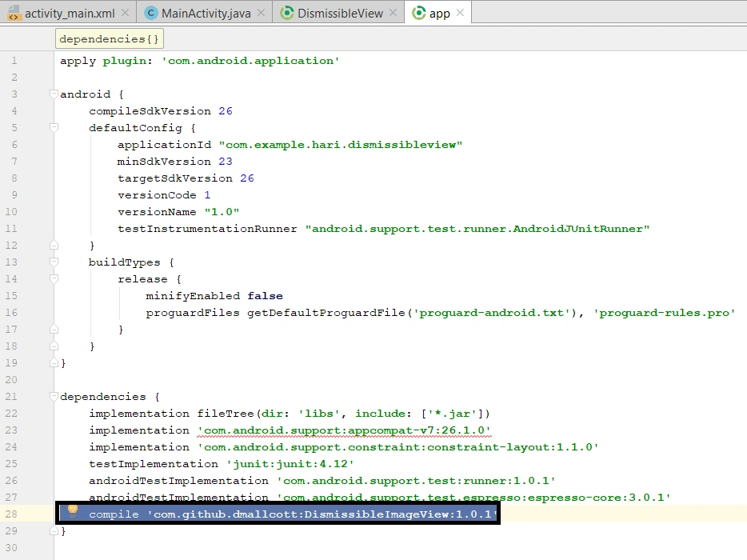The width and height of the screenshot is (747, 560).
Task: Click the underlined appcompat-v7 dependency string
Action: coord(344,430)
